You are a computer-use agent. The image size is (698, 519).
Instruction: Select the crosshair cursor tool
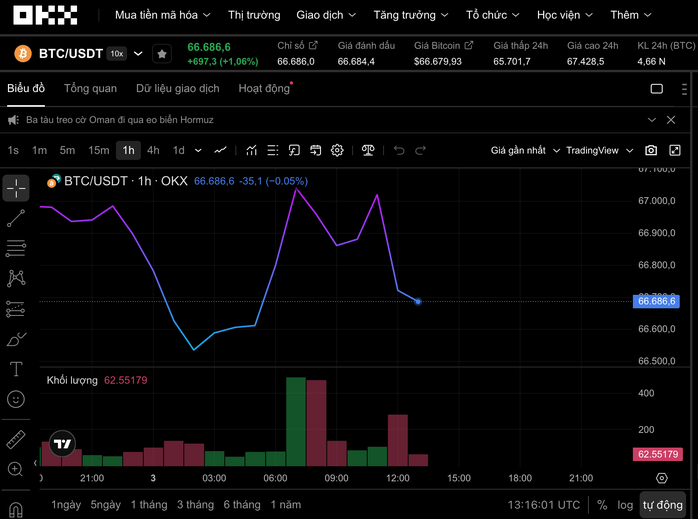pos(16,187)
